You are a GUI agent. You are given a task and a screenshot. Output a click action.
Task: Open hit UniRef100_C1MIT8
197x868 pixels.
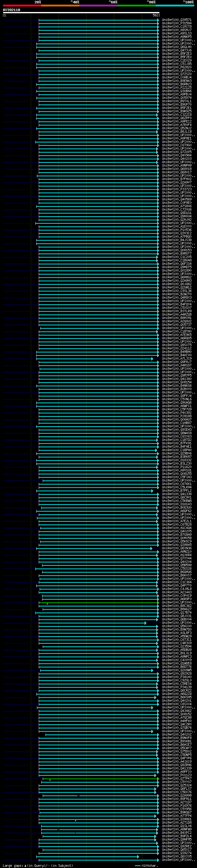click(176, 26)
